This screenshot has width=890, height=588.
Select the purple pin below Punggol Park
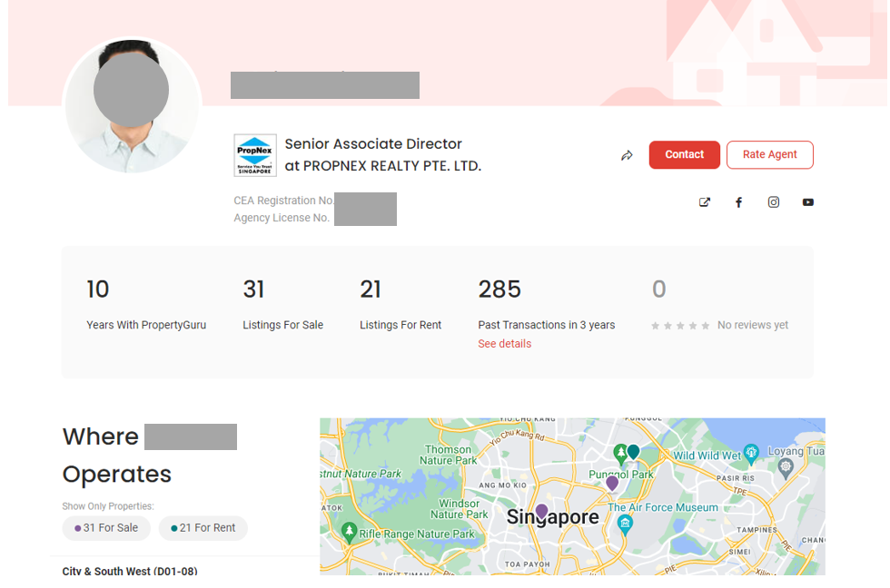click(612, 483)
